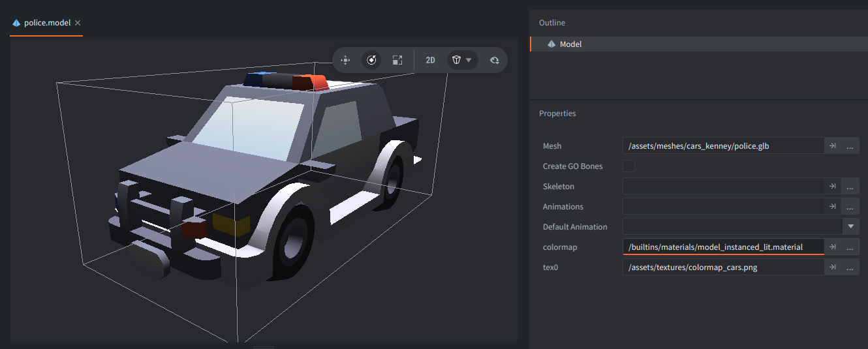
Task: Click the tex0 ellipsis browse button
Action: 850,267
